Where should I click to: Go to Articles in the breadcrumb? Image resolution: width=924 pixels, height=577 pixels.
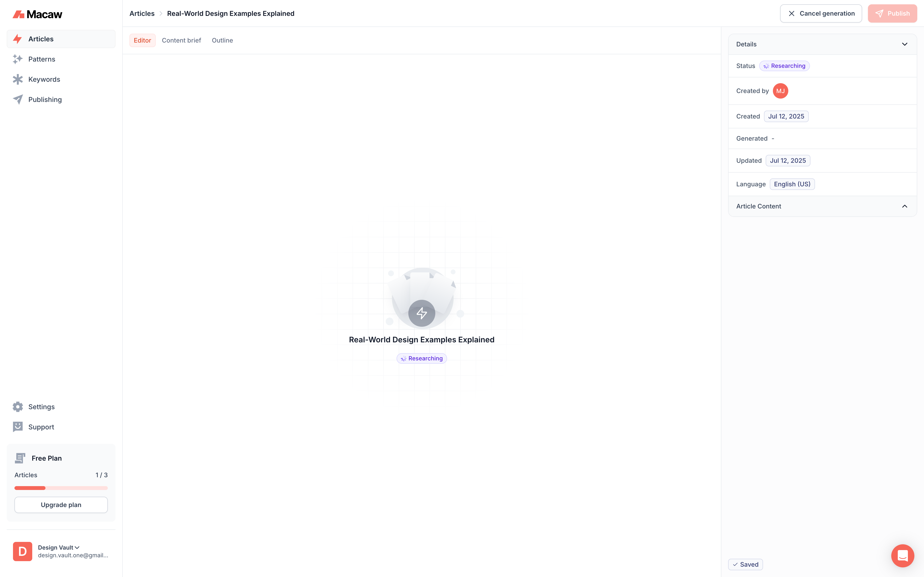tap(142, 13)
